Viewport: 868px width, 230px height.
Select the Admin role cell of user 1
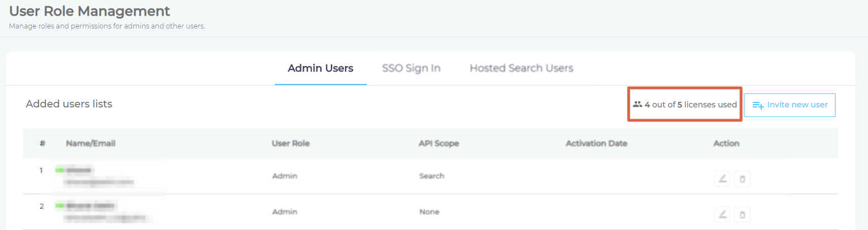click(x=285, y=176)
